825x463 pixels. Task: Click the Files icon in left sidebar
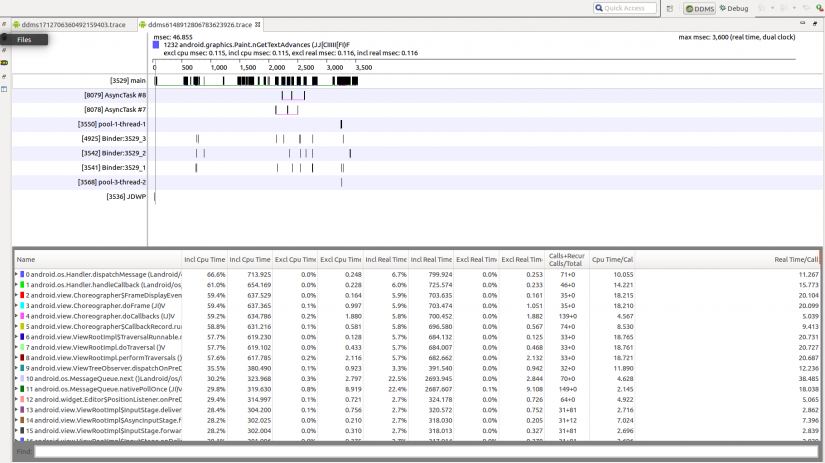tap(4, 39)
